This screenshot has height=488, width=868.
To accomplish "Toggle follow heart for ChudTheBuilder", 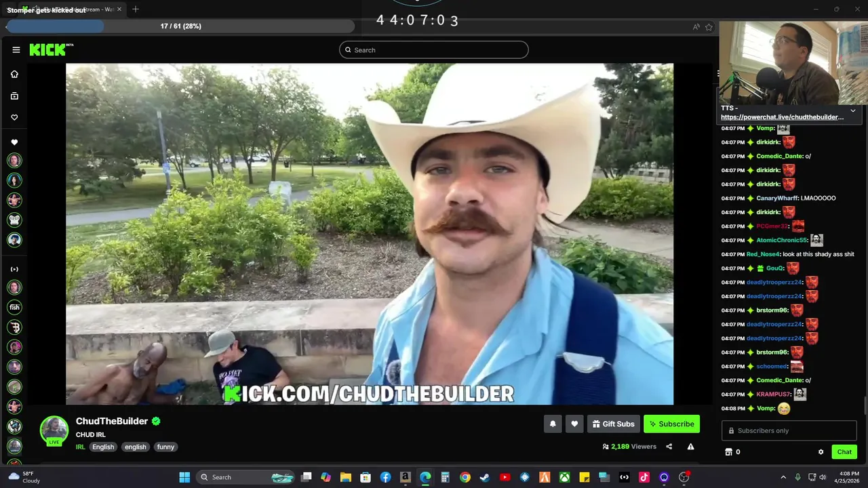I will (x=574, y=424).
